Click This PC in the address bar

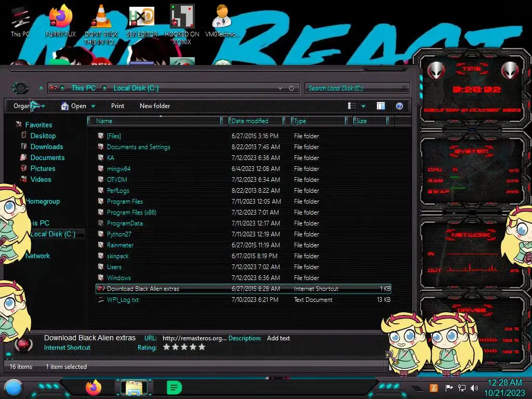pyautogui.click(x=84, y=88)
